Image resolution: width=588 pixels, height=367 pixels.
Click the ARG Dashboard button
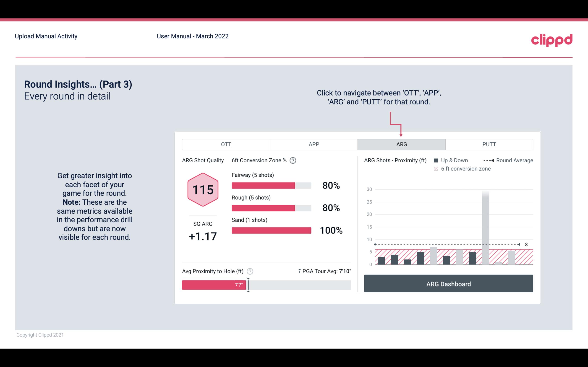[x=448, y=284]
